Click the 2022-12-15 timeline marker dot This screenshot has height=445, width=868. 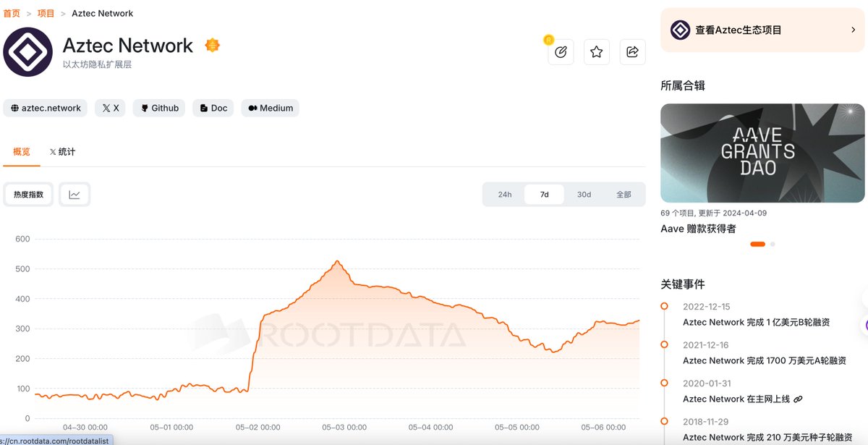[664, 306]
